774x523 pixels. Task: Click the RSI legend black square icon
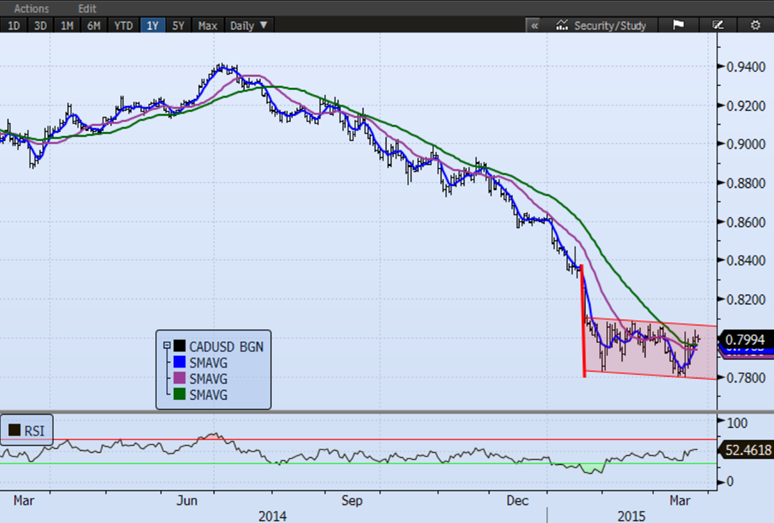pos(14,430)
